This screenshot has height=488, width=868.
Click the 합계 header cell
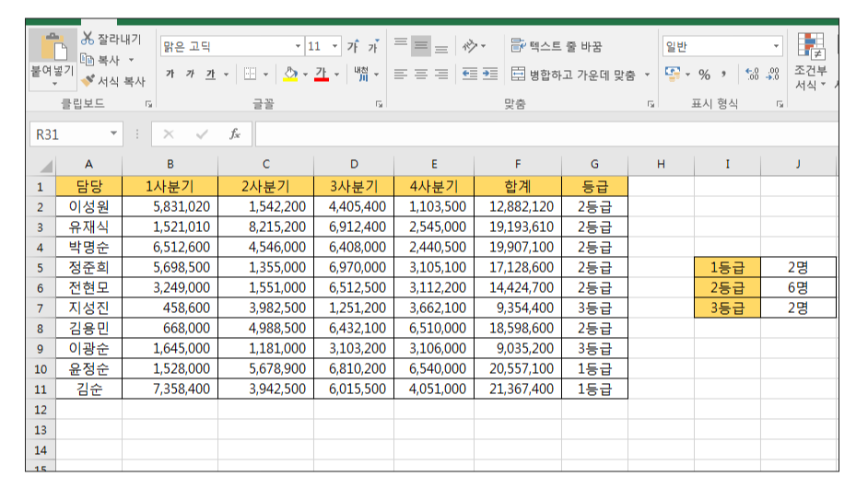pyautogui.click(x=518, y=187)
